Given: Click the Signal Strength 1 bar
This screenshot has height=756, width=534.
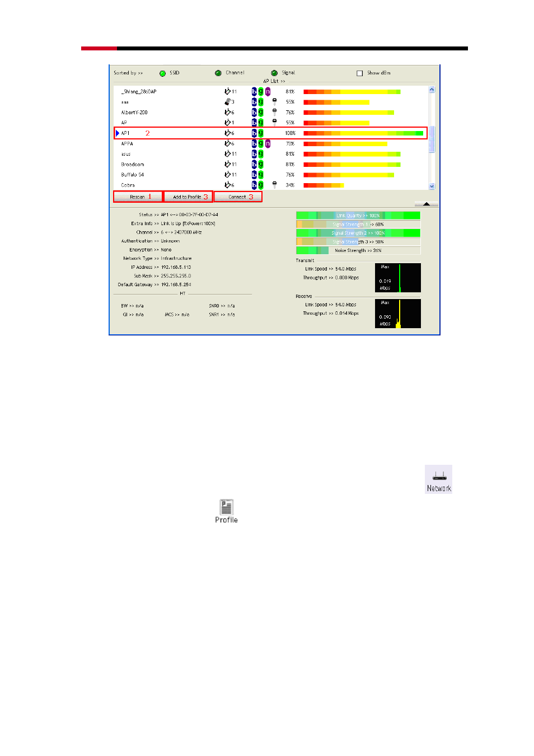Looking at the screenshot, I should (358, 224).
